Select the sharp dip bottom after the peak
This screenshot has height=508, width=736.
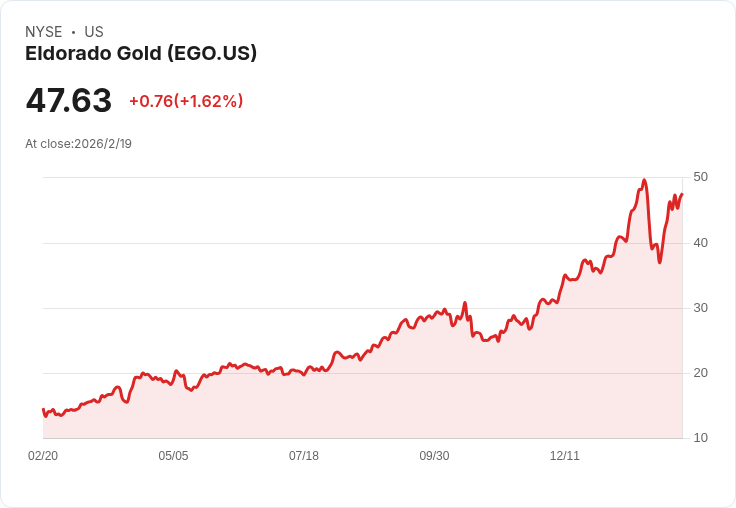659,262
